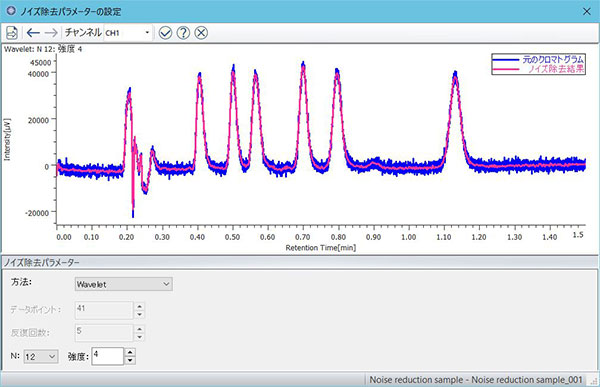Decrease the data points value
600x387 pixels.
(140, 315)
